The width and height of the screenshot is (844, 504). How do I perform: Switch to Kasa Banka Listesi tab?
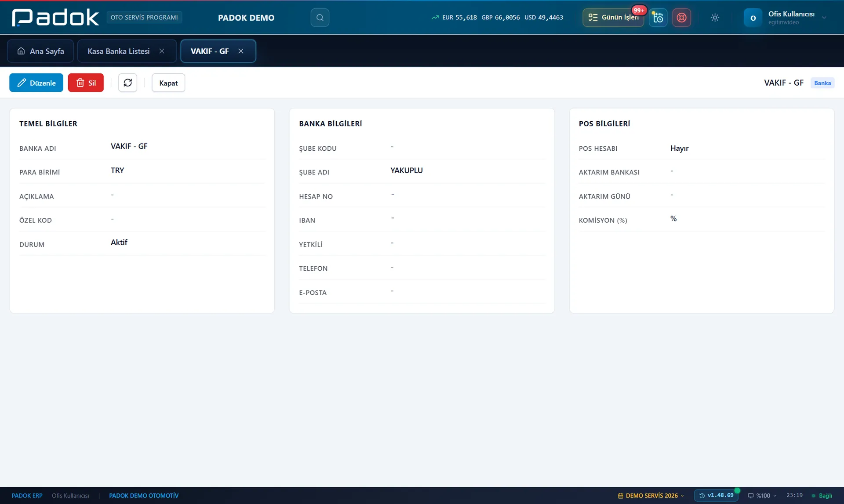tap(119, 51)
